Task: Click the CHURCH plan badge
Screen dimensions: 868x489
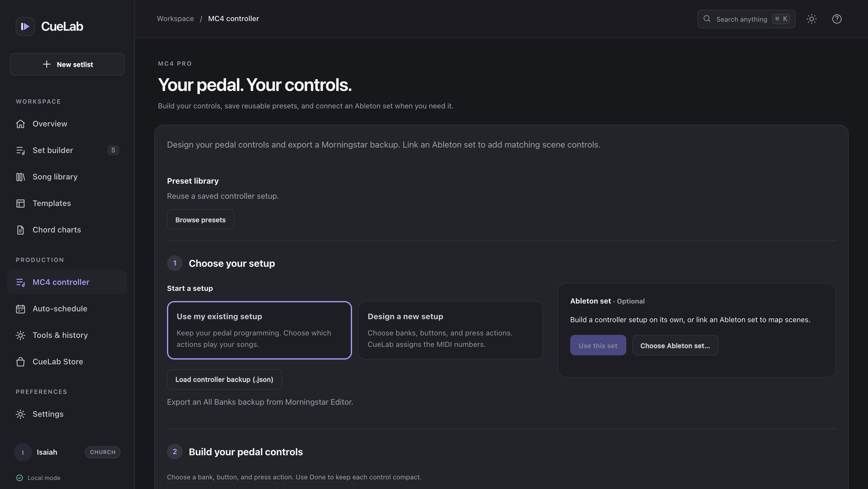Action: [x=103, y=452]
